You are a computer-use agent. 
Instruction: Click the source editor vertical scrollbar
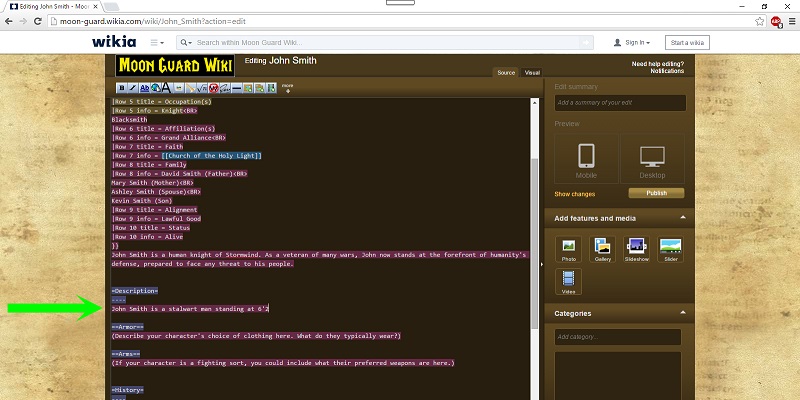[x=534, y=243]
